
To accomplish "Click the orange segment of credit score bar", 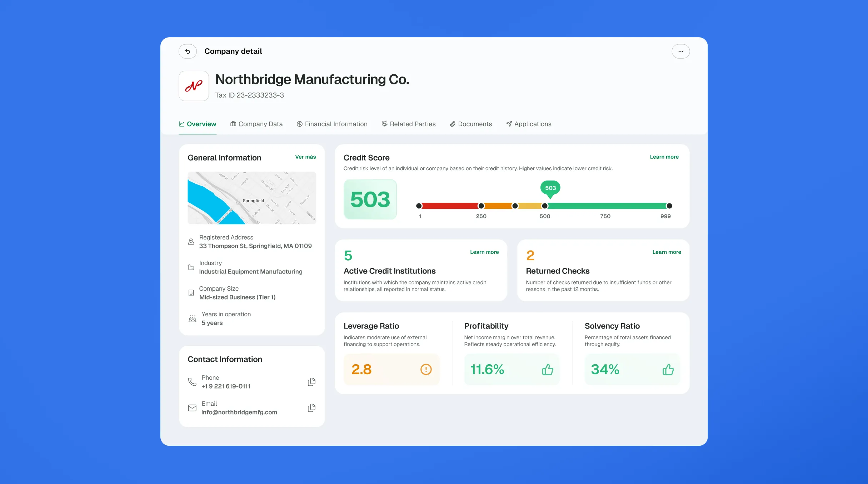I will pyautogui.click(x=498, y=206).
